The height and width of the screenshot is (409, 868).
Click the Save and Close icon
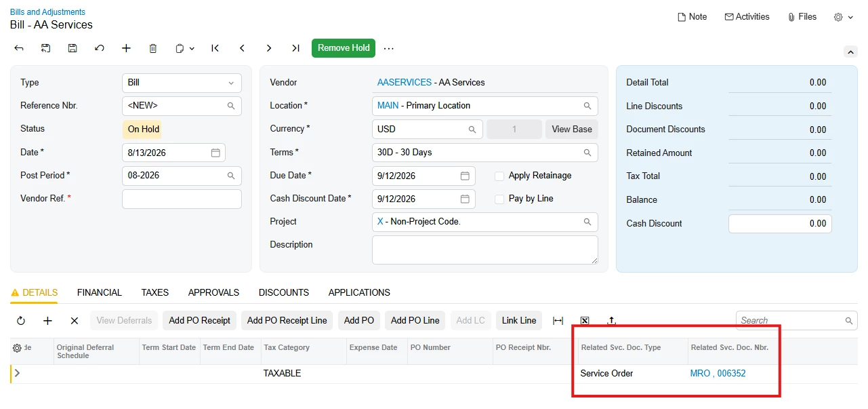coord(45,48)
